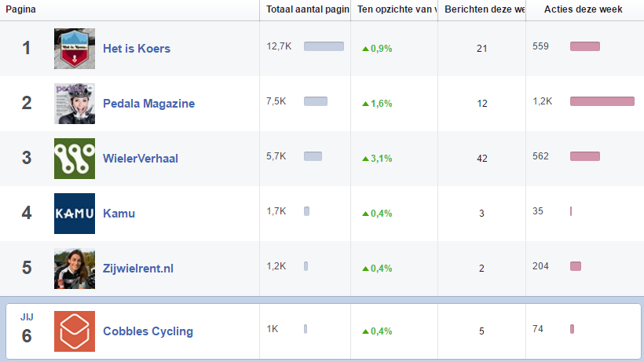Click rank number 4 in the Pagina column
Screen dimensions: 644x362
26,213
